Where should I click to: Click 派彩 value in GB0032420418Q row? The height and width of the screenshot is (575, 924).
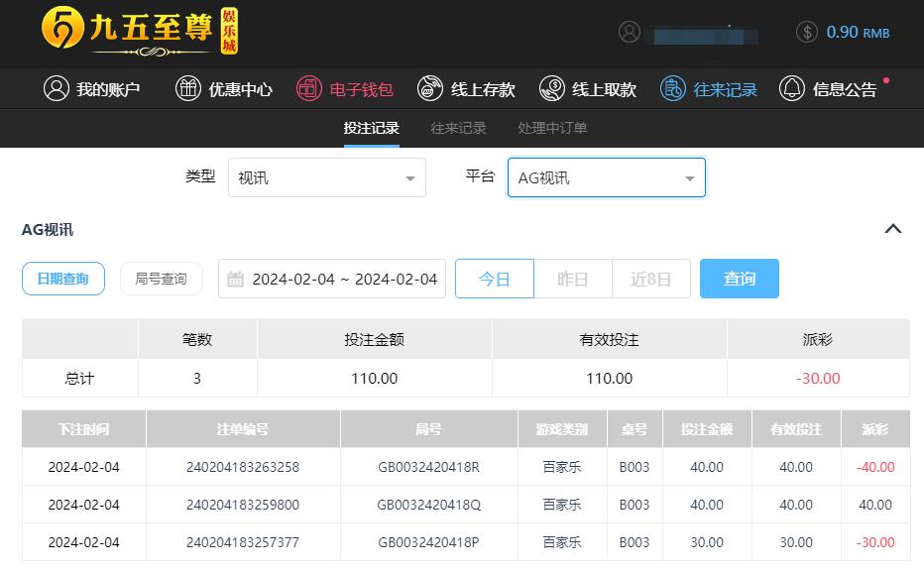(x=875, y=505)
